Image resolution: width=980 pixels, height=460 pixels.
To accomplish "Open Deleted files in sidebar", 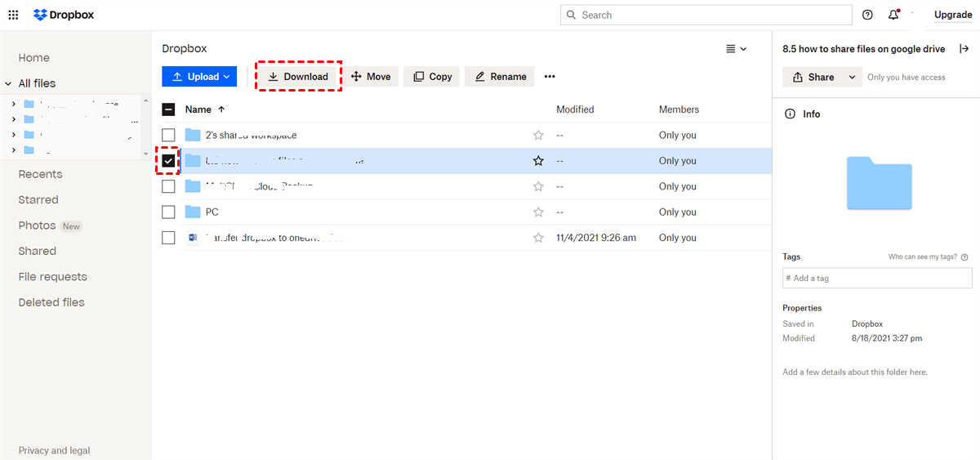I will [x=51, y=302].
